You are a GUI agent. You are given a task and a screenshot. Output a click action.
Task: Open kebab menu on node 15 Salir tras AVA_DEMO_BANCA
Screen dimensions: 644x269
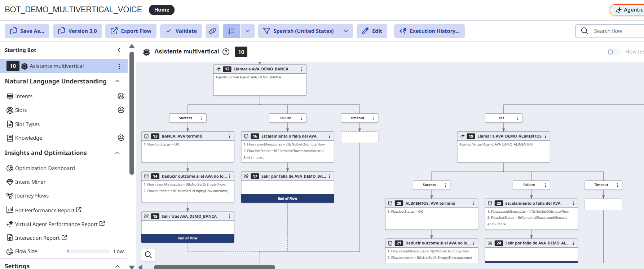coord(229,216)
